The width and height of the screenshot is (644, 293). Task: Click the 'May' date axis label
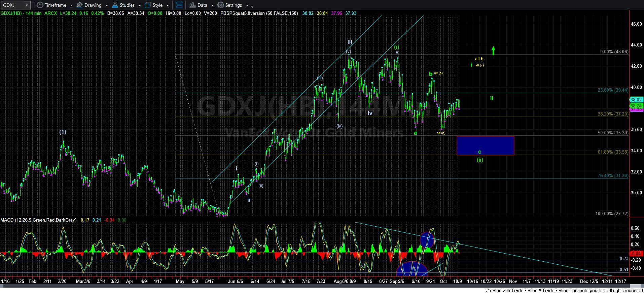click(x=180, y=281)
